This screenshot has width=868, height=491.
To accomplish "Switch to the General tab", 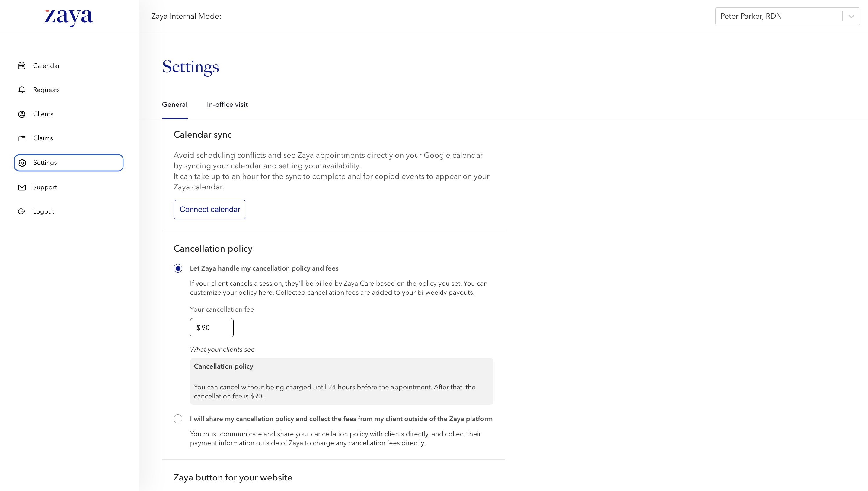I will [x=174, y=105].
